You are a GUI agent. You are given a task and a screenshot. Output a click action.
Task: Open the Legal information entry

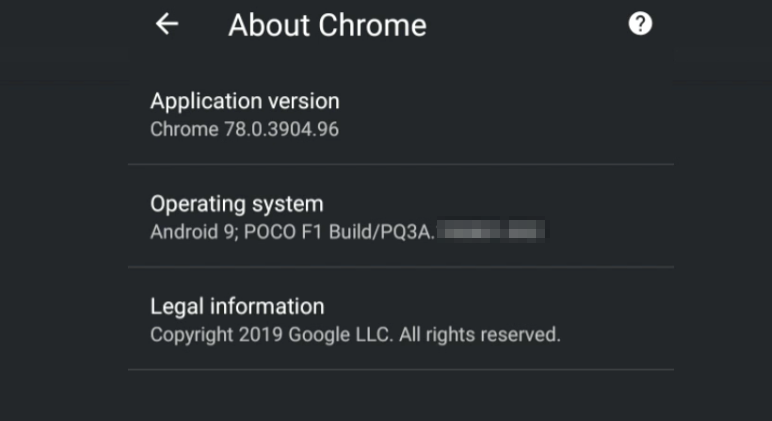[x=237, y=306]
